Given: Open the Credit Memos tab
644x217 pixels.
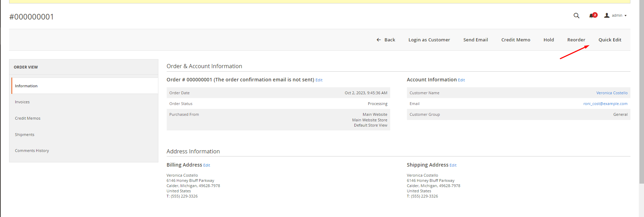Looking at the screenshot, I should click(28, 118).
